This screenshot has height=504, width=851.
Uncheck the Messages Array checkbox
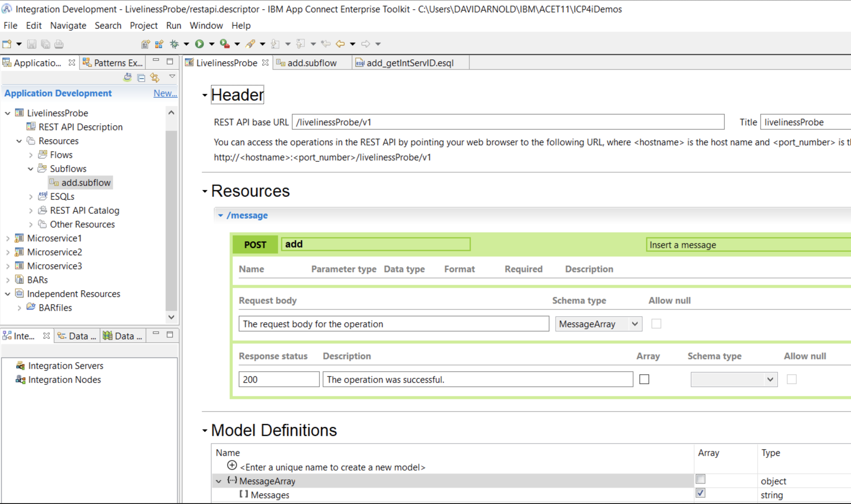click(700, 493)
